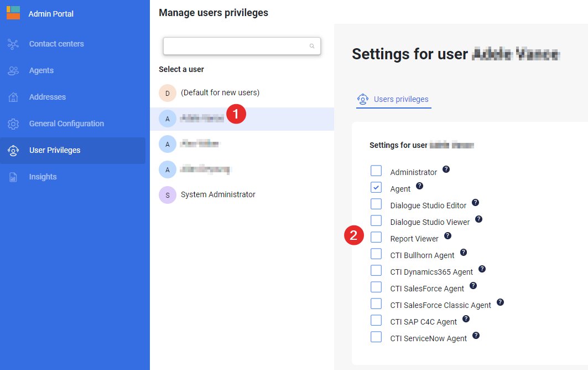Screen dimensions: 588x370
Task: Open the Users privileges tab
Action: point(400,99)
